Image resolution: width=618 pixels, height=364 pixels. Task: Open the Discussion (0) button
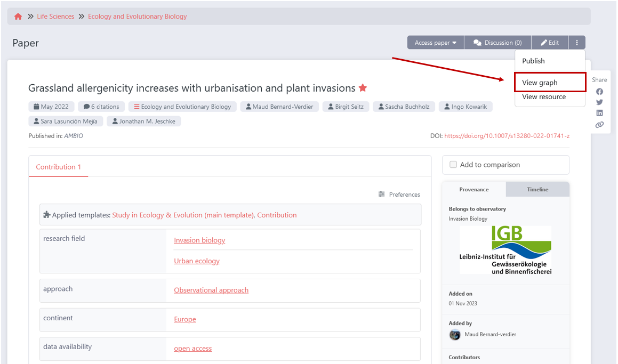pos(497,43)
